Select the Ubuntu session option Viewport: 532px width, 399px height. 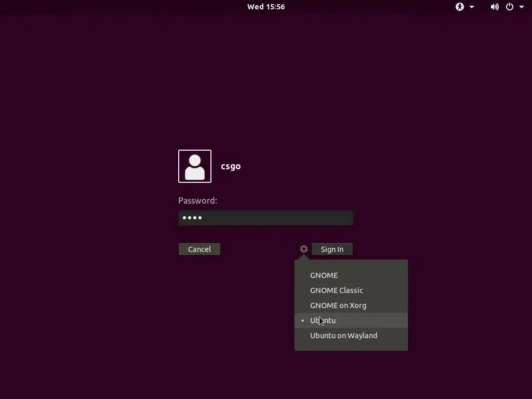(x=351, y=320)
